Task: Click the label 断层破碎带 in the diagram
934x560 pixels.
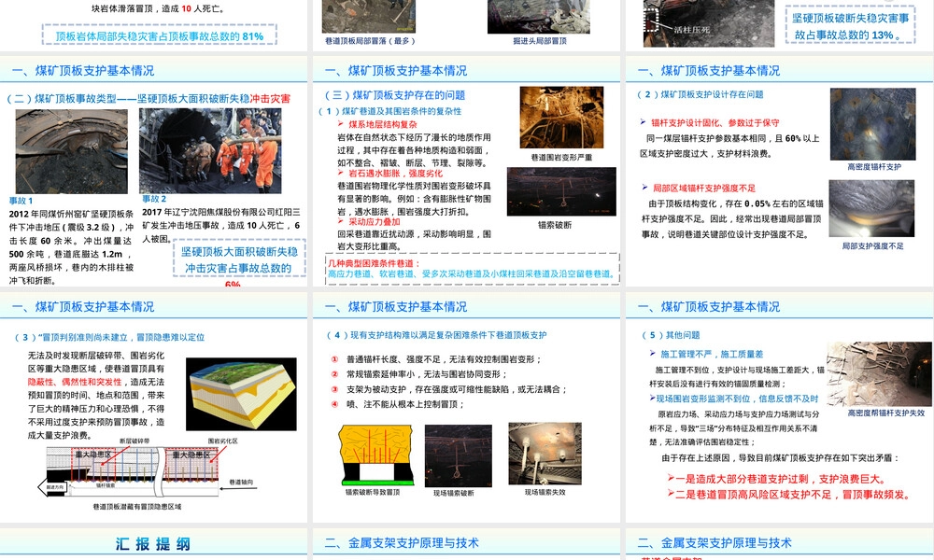Action: [134, 441]
